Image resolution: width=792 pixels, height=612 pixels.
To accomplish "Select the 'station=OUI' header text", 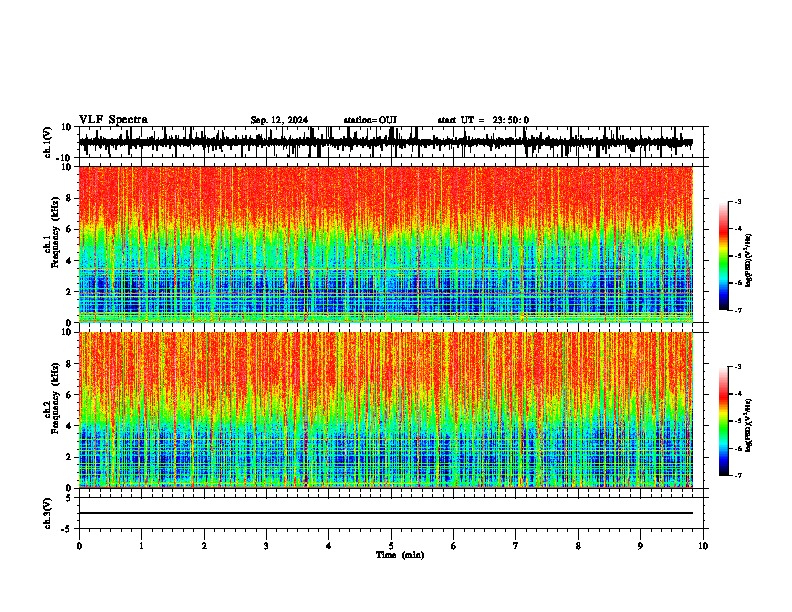I will tap(370, 120).
